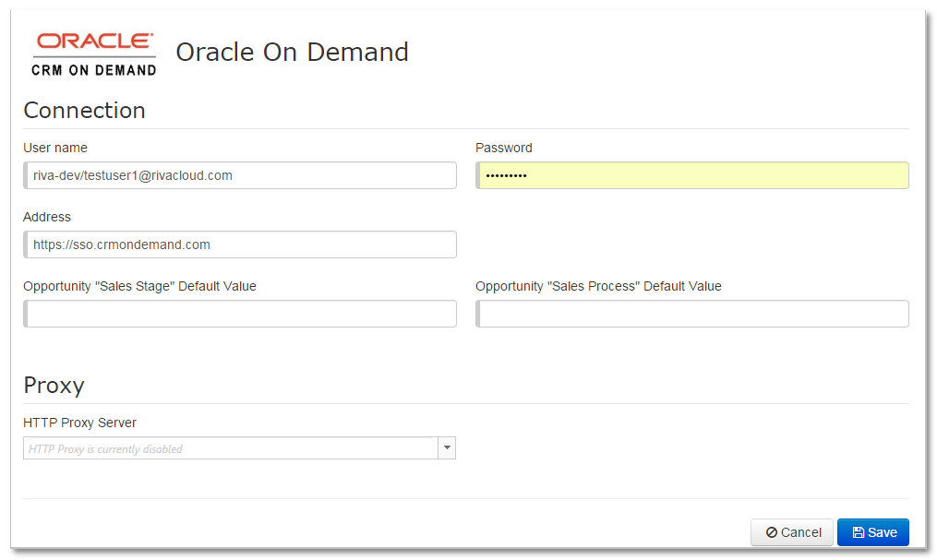This screenshot has height=560, width=937.
Task: Click the "Password" label text
Action: click(x=504, y=148)
